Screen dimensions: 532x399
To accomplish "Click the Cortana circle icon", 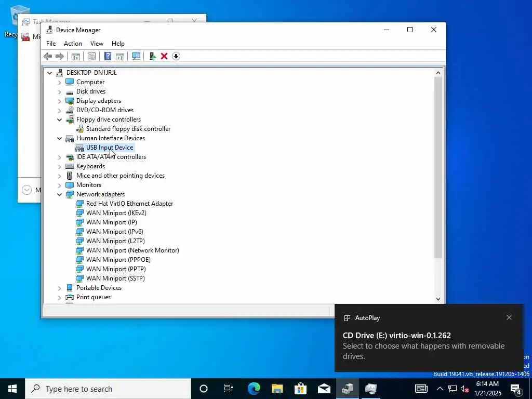I will coord(204,389).
